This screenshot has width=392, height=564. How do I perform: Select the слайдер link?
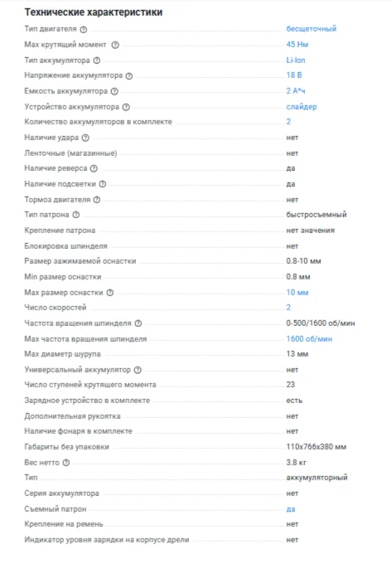[301, 107]
